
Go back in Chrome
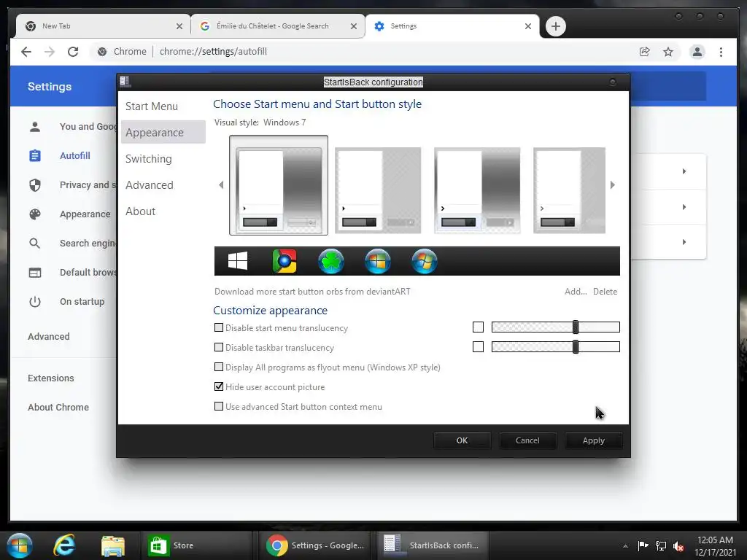coord(26,52)
